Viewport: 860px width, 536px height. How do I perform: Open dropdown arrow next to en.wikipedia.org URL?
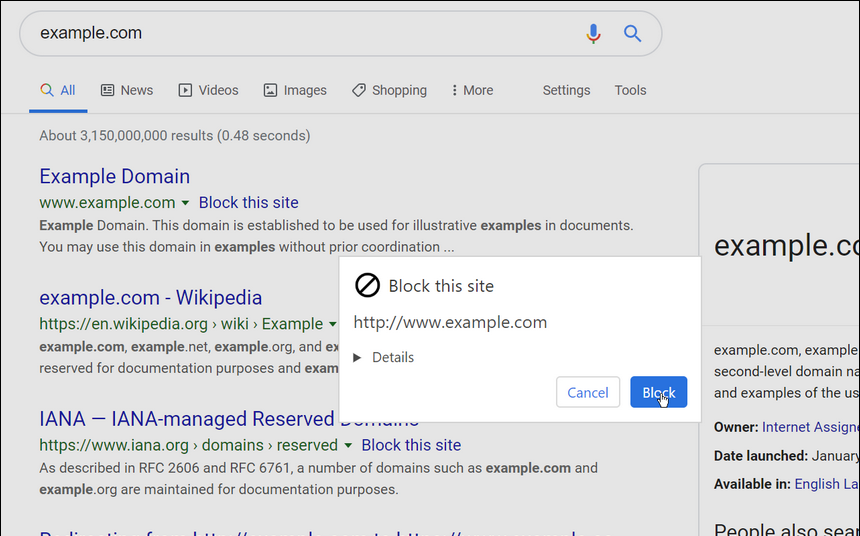pos(332,324)
